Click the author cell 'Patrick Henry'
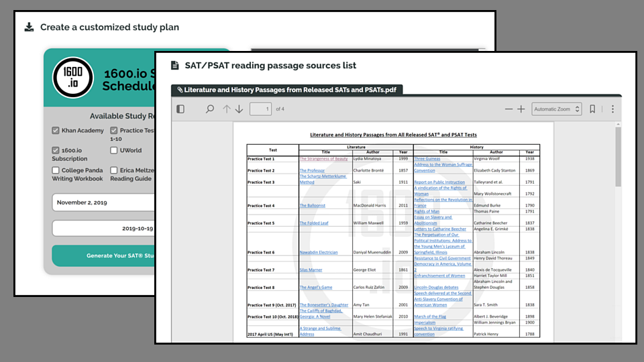Screen dimensions: 644x362 tap(486, 334)
